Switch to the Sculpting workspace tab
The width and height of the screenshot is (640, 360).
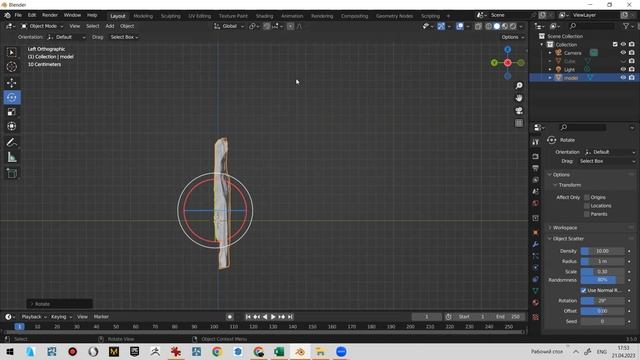pos(170,16)
